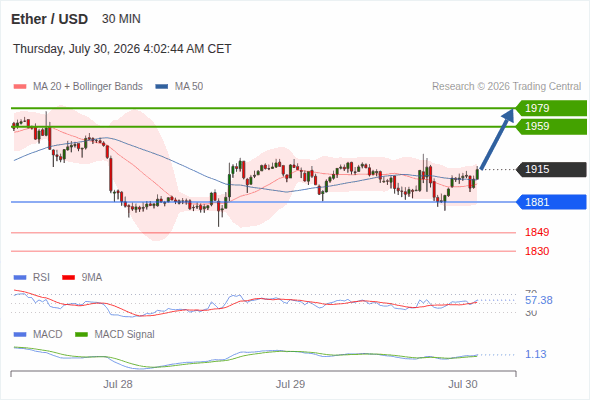Click the blue MACD legend swatch
The width and height of the screenshot is (590, 400).
click(x=20, y=335)
